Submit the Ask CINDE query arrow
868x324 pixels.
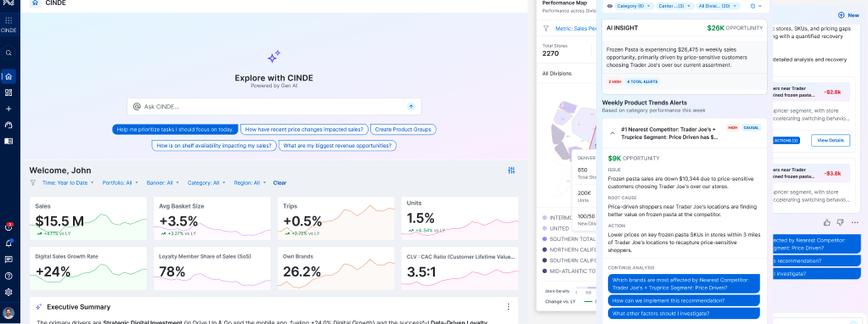pos(411,107)
